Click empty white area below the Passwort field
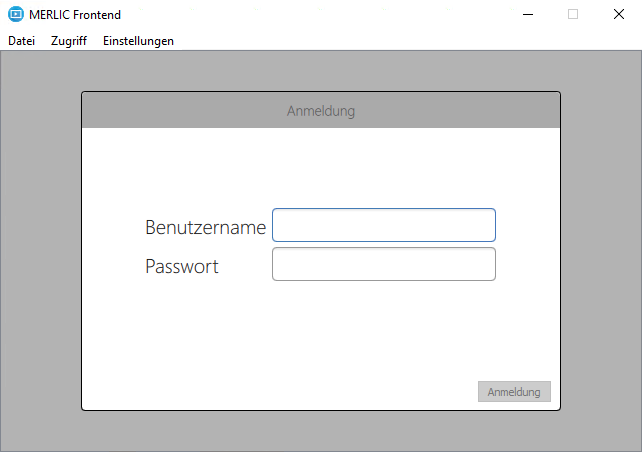 [320, 330]
